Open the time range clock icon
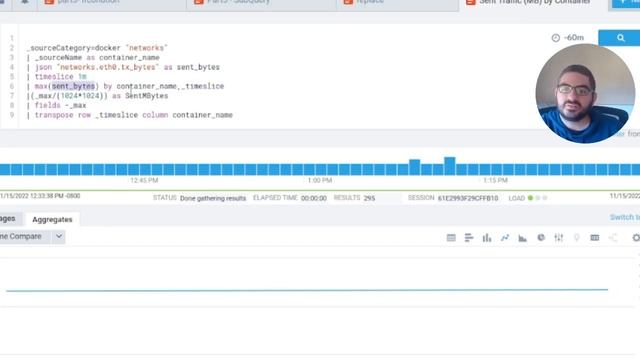Image resolution: width=640 pixels, height=360 pixels. 556,38
